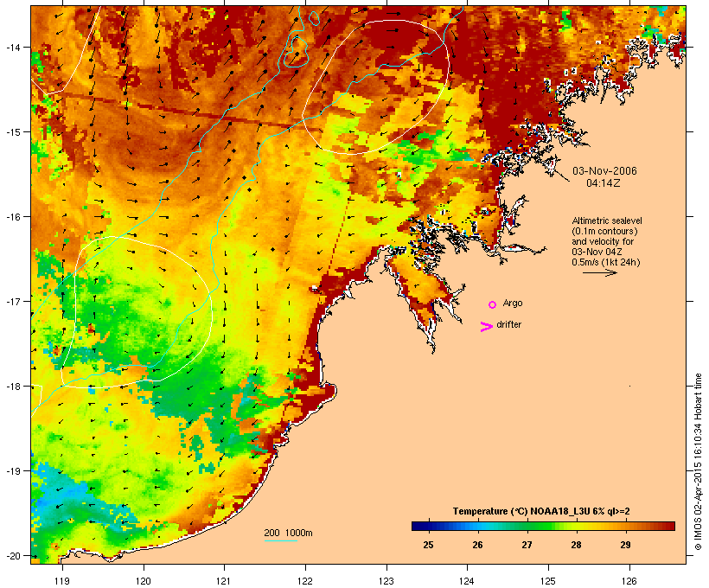Screen dimensions: 709x588
Task: Click the cyan 200 1000m depth contour legend line
Action: click(x=281, y=540)
